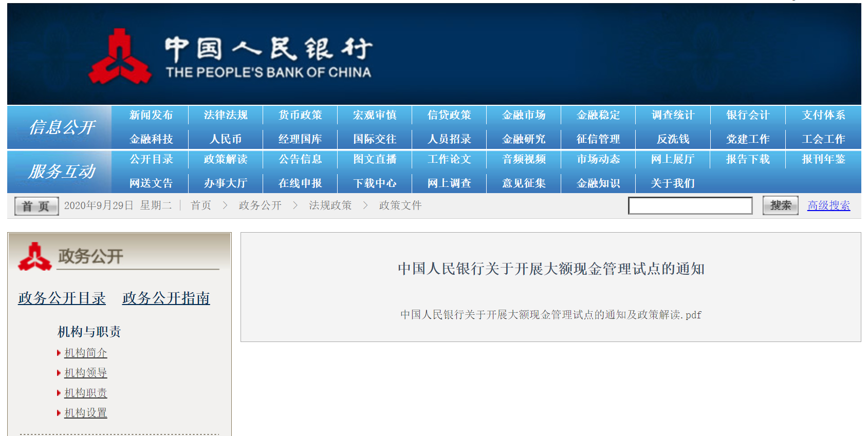Focus the search text field
Viewport: 868px width, 436px height.
[690, 205]
